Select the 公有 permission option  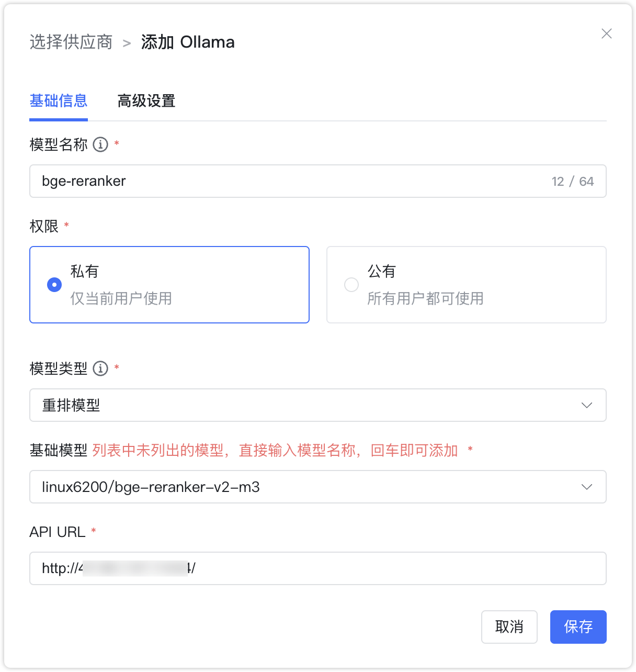pos(465,284)
